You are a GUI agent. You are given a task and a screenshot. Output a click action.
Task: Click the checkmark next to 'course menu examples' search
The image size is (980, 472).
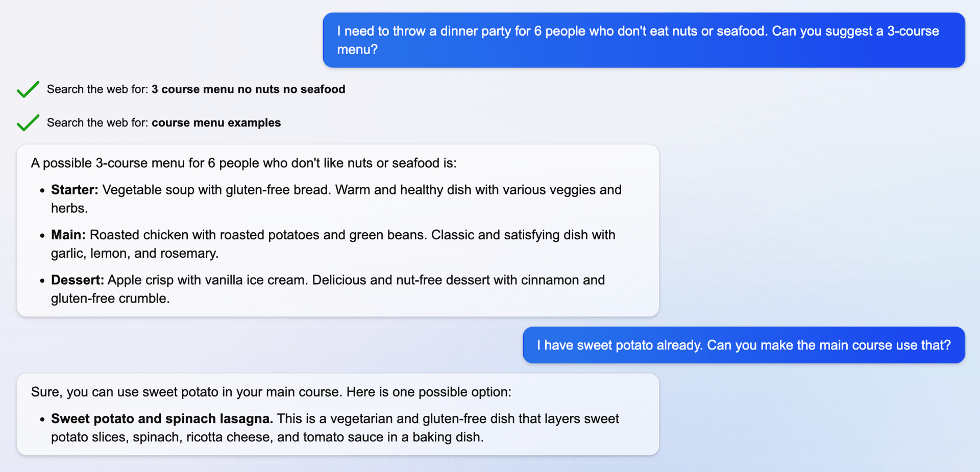28,122
